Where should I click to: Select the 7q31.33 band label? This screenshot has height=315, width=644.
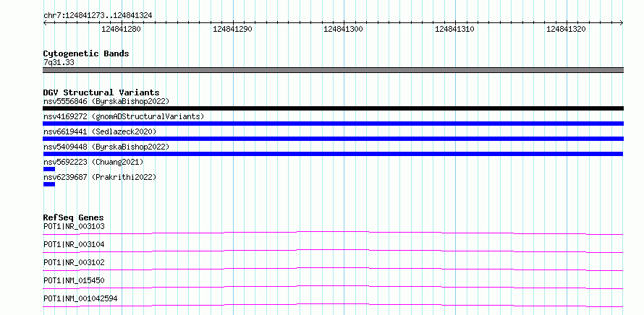[59, 62]
